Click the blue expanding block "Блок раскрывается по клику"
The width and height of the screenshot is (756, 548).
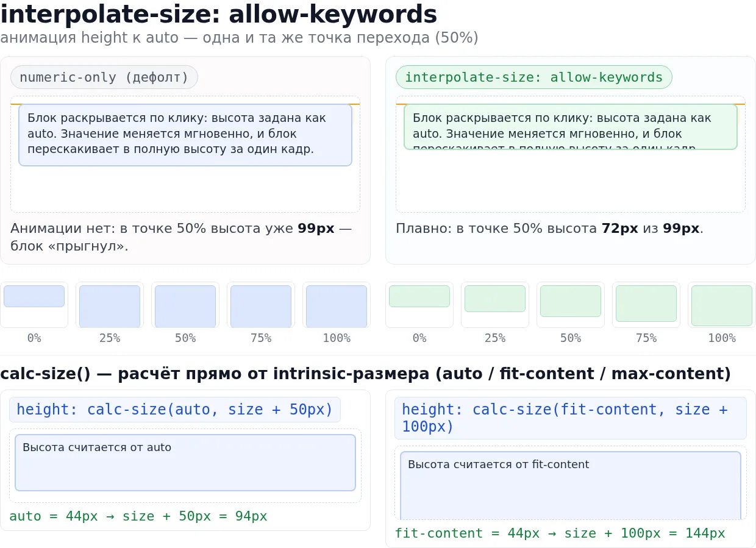pyautogui.click(x=185, y=135)
